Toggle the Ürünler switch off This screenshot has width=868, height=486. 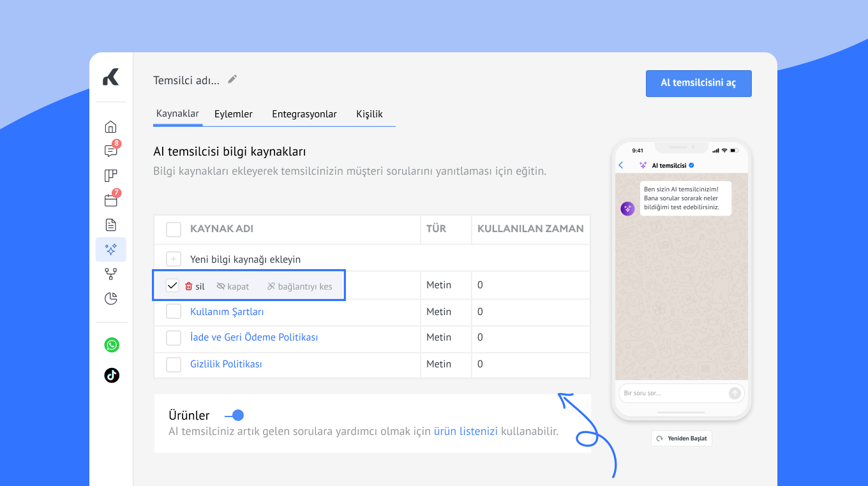coord(234,415)
